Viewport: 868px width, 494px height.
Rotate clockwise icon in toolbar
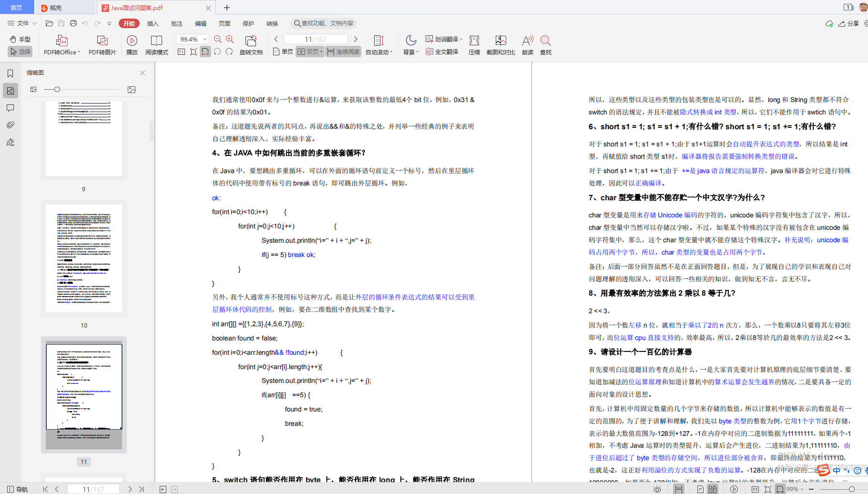pos(229,51)
